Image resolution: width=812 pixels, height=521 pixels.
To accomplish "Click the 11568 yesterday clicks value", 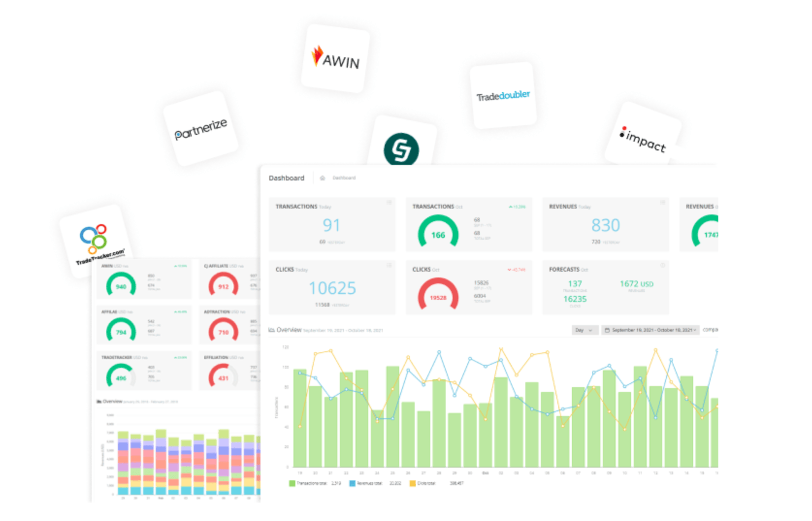I will 322,305.
